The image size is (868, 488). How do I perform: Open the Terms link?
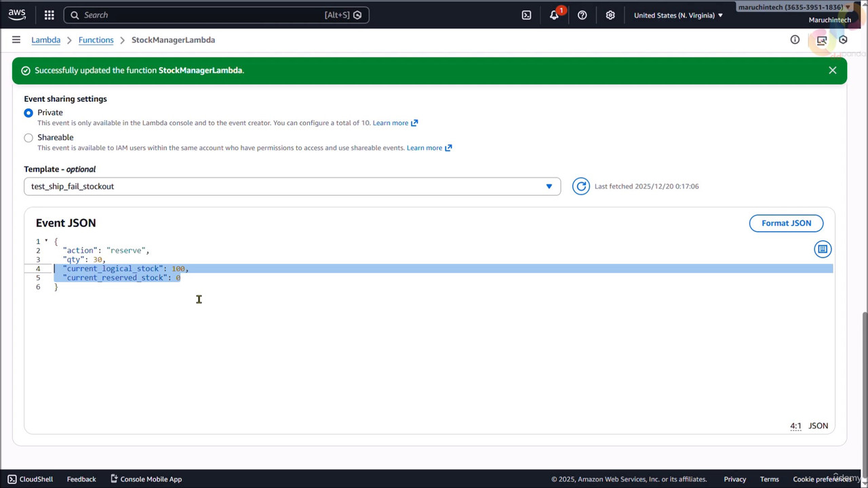[x=769, y=479]
